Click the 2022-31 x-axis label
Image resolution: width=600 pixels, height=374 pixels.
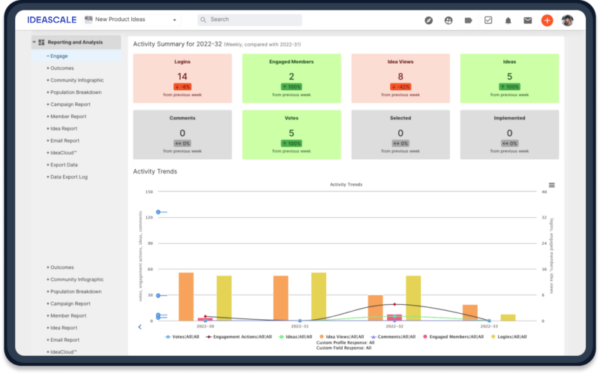click(300, 327)
